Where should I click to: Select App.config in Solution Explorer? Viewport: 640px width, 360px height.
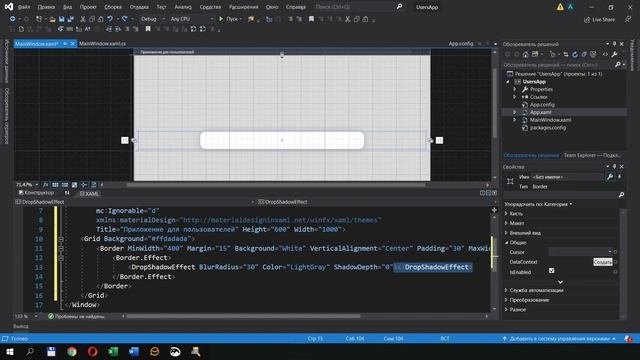(542, 105)
